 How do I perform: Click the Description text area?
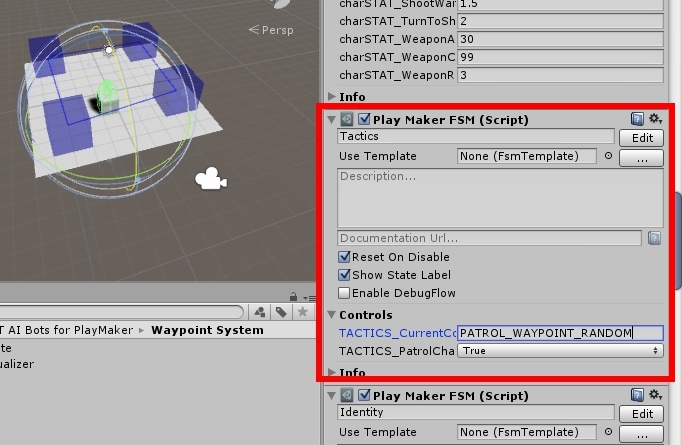tap(500, 198)
